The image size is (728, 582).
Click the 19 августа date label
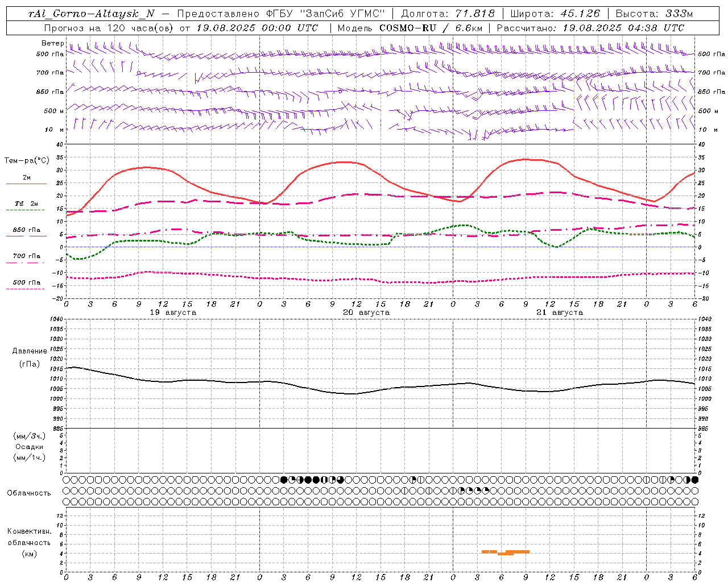click(x=173, y=313)
